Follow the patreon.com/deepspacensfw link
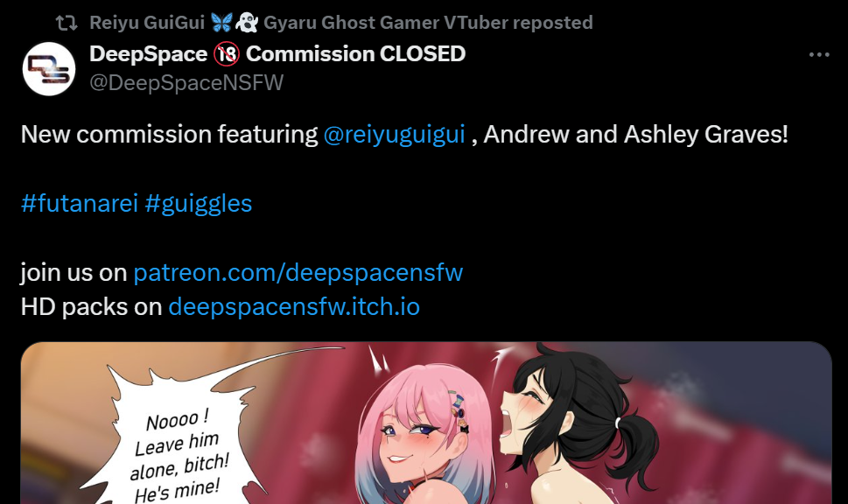Screen dimensions: 848x504 [298, 272]
